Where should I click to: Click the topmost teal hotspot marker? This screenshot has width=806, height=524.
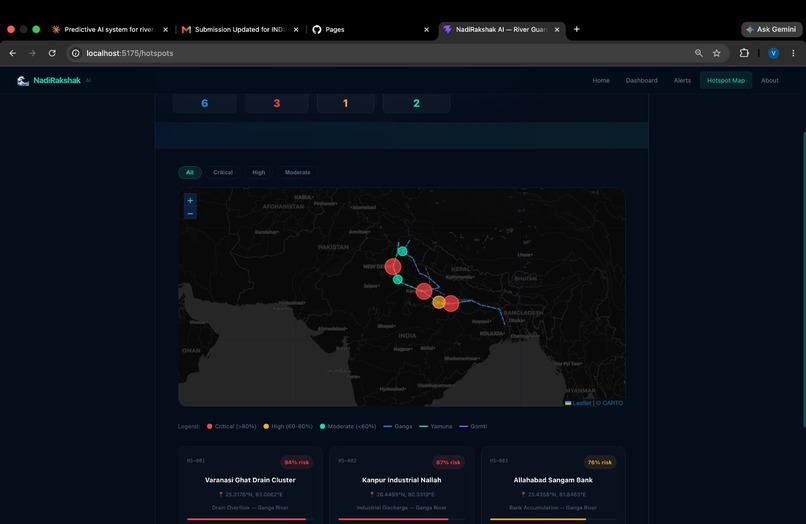click(402, 251)
